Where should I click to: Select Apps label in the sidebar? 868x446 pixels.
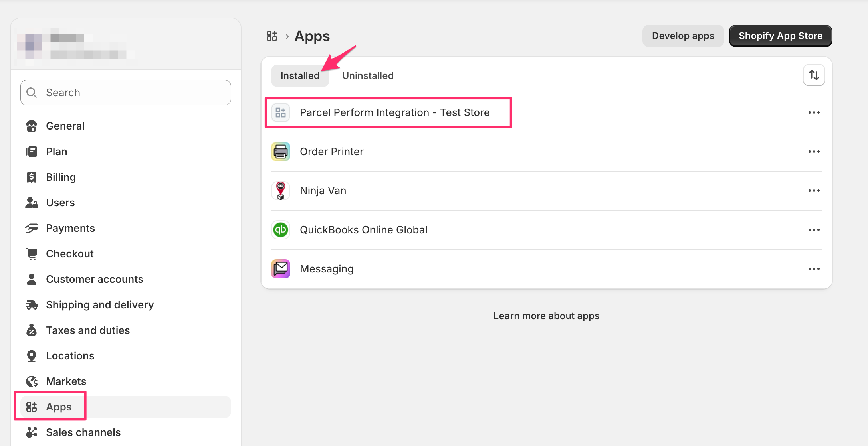(x=59, y=407)
